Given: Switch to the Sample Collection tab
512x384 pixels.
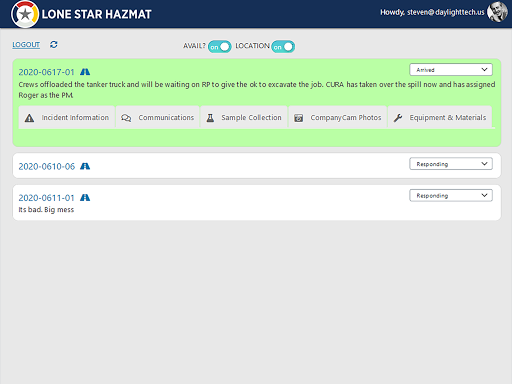Looking at the screenshot, I should 244,117.
